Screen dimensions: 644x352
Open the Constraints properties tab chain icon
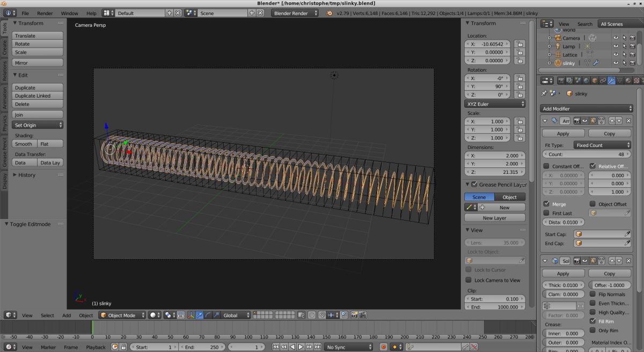click(603, 80)
